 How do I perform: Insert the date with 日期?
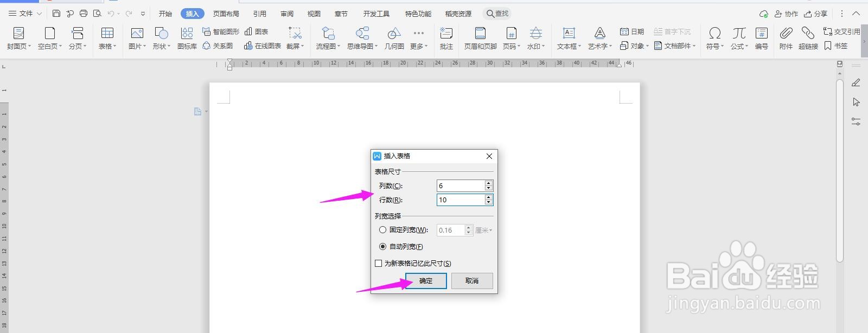pos(632,31)
